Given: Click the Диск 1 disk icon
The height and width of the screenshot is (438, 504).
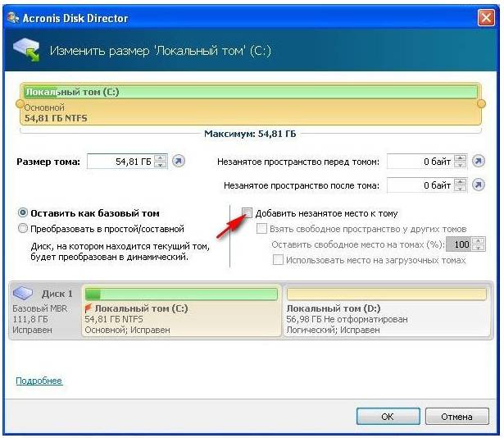Looking at the screenshot, I should click(23, 293).
